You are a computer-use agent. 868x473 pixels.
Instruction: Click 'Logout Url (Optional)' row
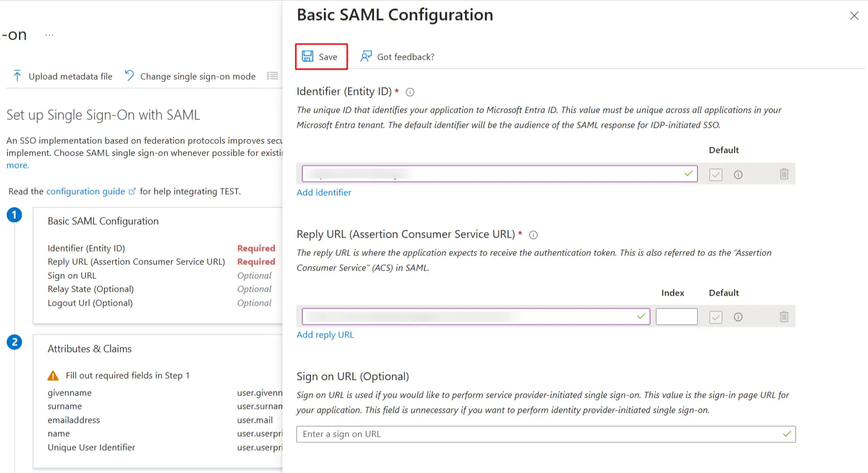(x=160, y=303)
